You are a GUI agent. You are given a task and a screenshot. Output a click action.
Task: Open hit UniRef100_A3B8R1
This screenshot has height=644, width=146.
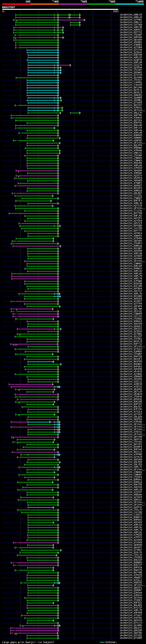click(x=131, y=45)
